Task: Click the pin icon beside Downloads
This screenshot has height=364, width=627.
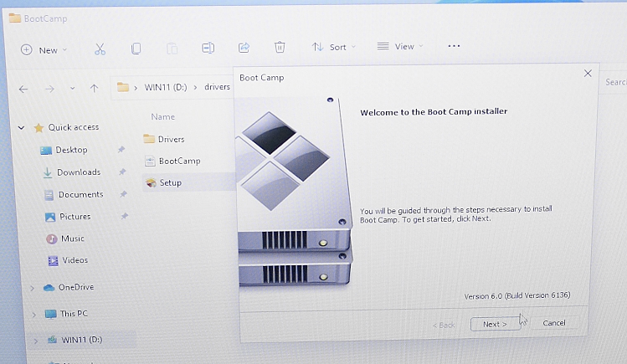Action: click(122, 172)
